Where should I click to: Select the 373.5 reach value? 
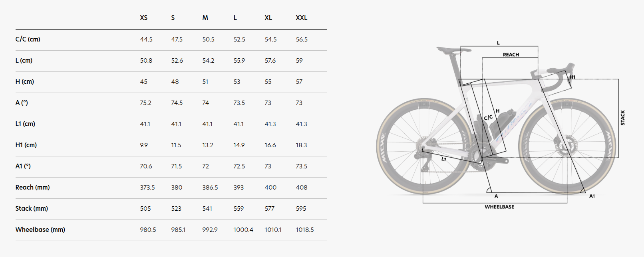tap(147, 187)
